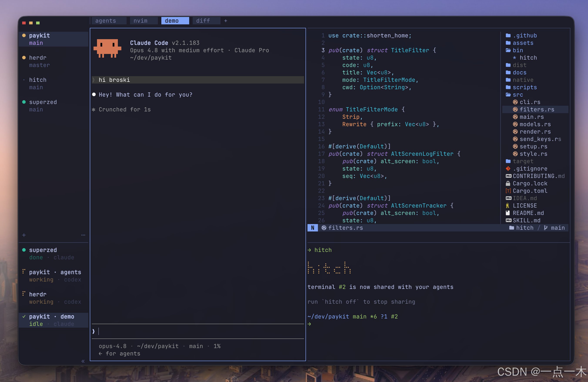Viewport: 588px width, 382px height.
Task: Select the superzed main workspace
Action: pyautogui.click(x=53, y=106)
